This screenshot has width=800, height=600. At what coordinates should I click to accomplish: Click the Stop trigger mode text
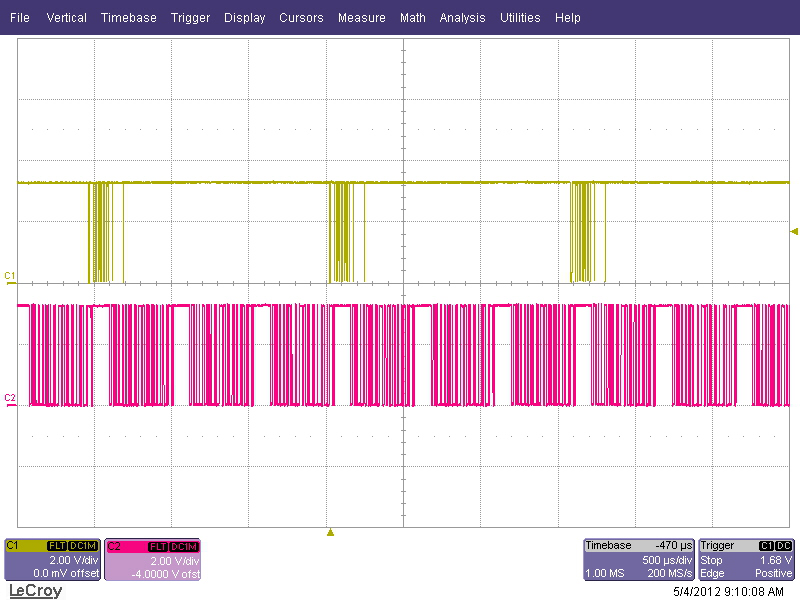(x=711, y=560)
